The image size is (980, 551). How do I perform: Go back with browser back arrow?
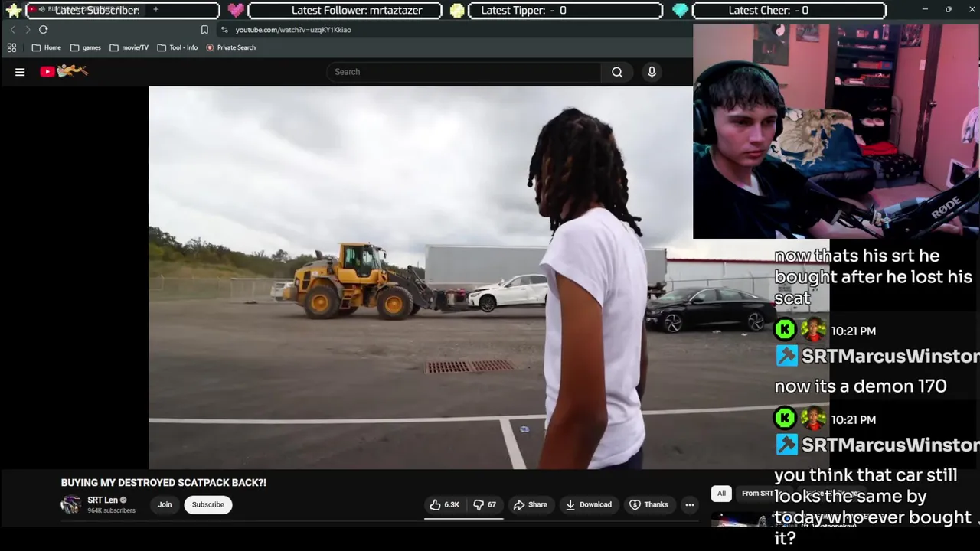(12, 30)
